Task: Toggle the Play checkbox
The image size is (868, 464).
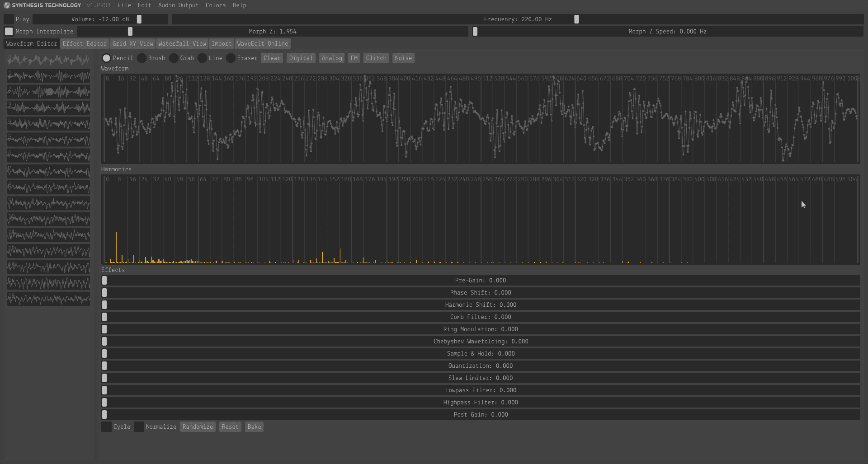Action: pyautogui.click(x=9, y=19)
